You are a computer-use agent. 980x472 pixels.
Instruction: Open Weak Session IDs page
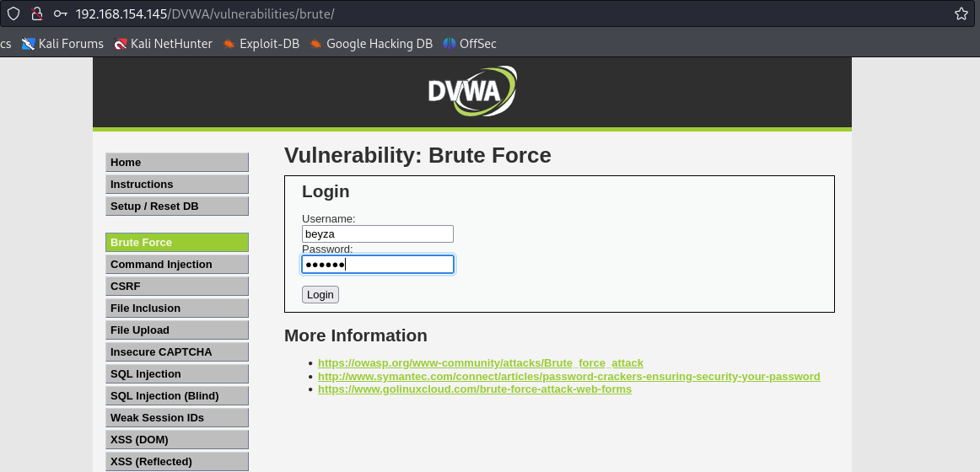177,417
